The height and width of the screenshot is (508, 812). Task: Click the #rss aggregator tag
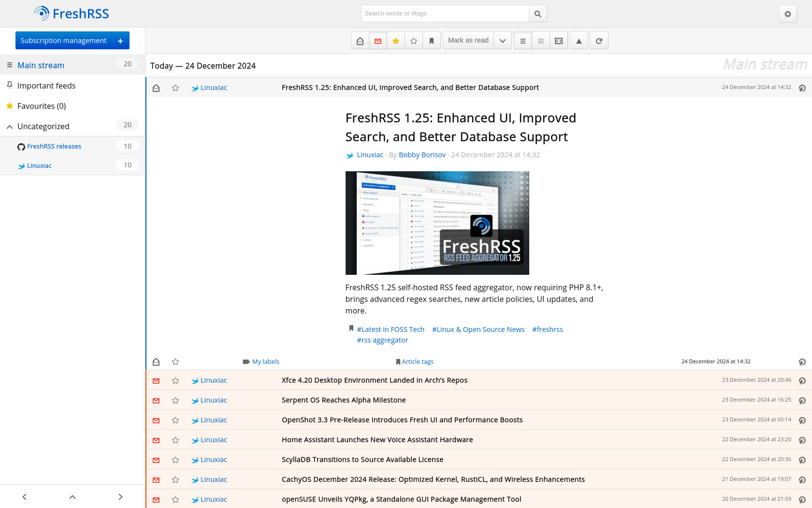click(382, 340)
